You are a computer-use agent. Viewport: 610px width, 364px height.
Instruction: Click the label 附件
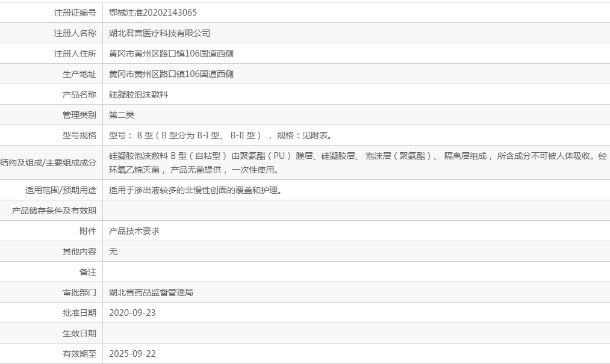tap(88, 231)
